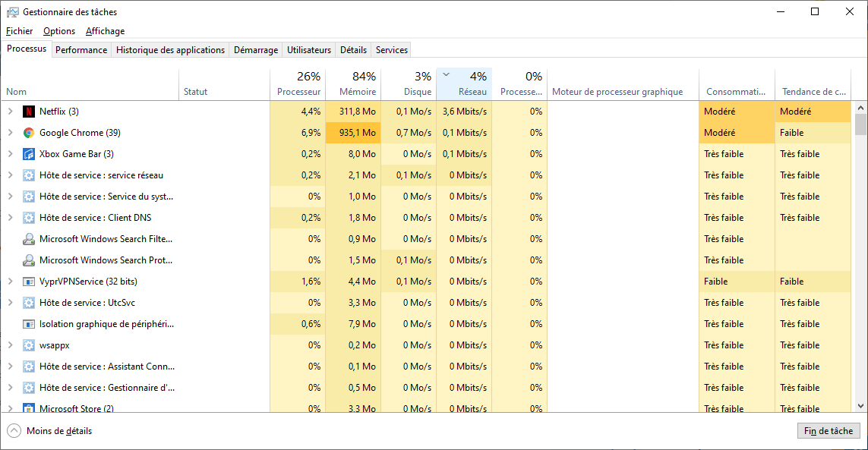Select the 6,9% processor cell for Chrome

(298, 133)
